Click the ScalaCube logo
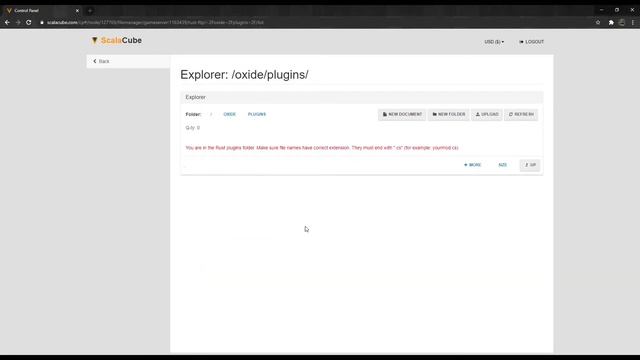This screenshot has height=360, width=640. (117, 40)
